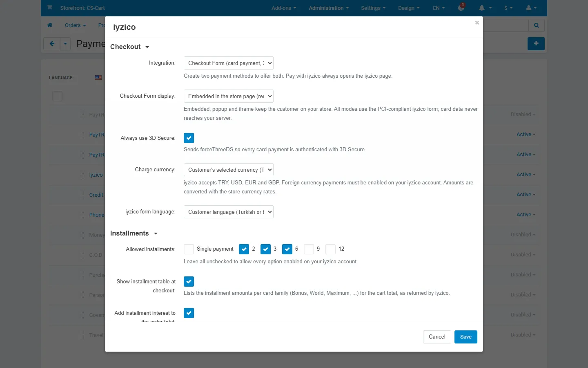Uncheck the 6 installments checkbox

(287, 249)
